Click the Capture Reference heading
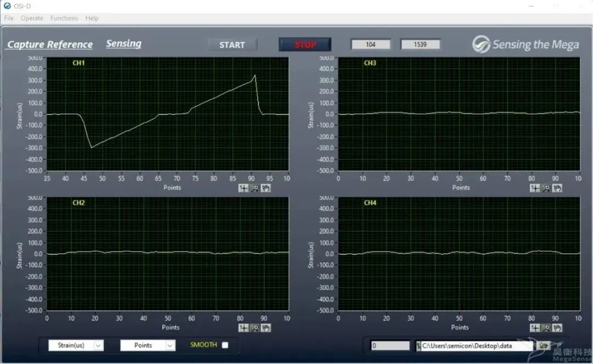Viewport: 593px width, 364px height. click(50, 44)
